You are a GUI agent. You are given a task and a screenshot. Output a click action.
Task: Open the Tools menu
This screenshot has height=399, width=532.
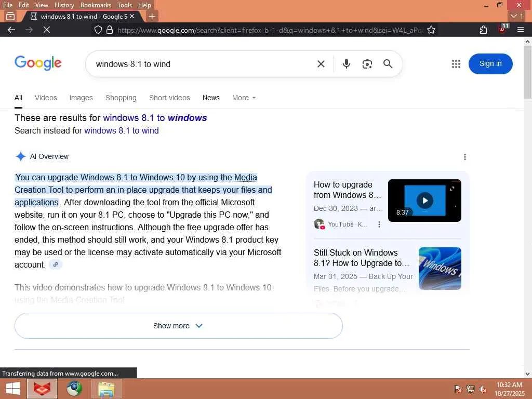(125, 5)
